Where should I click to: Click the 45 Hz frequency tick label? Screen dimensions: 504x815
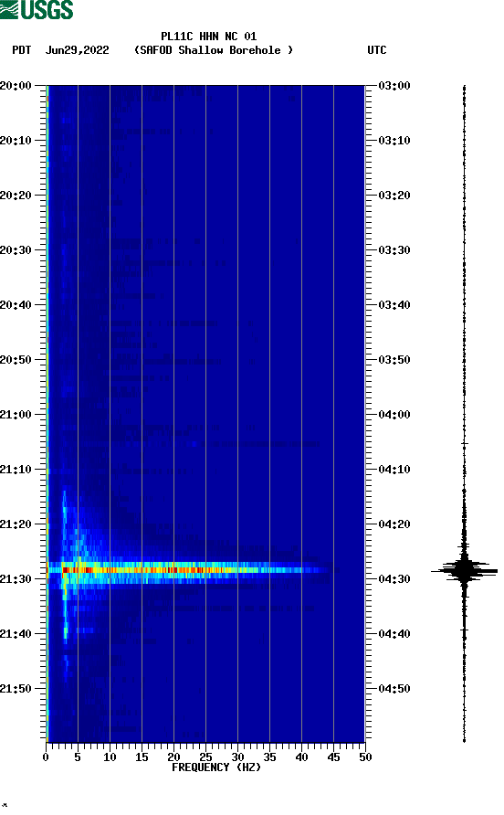tap(333, 757)
